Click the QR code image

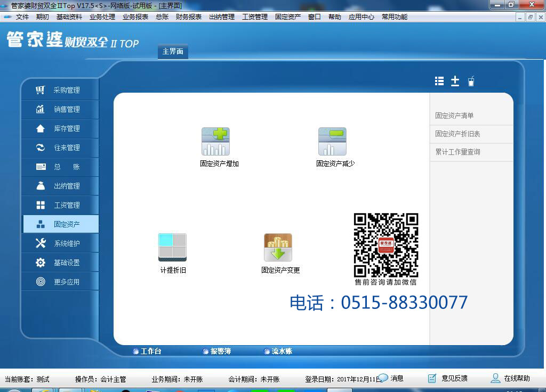point(386,245)
